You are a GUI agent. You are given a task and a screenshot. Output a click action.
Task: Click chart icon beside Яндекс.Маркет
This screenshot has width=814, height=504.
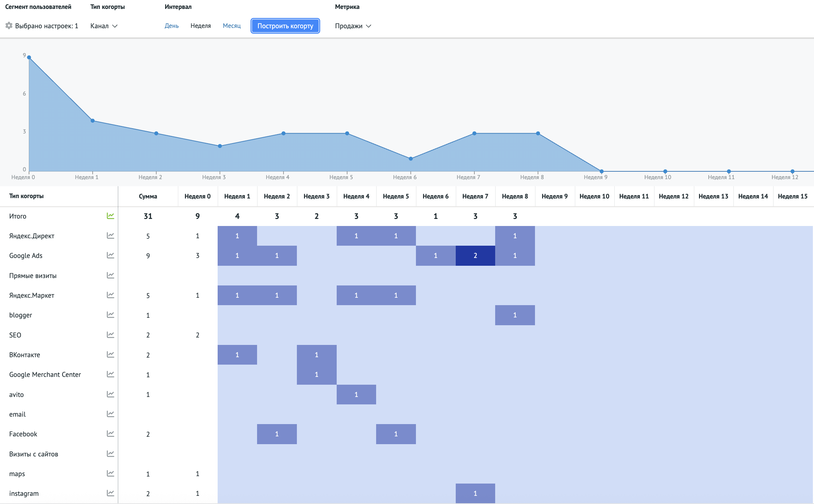[x=110, y=295]
